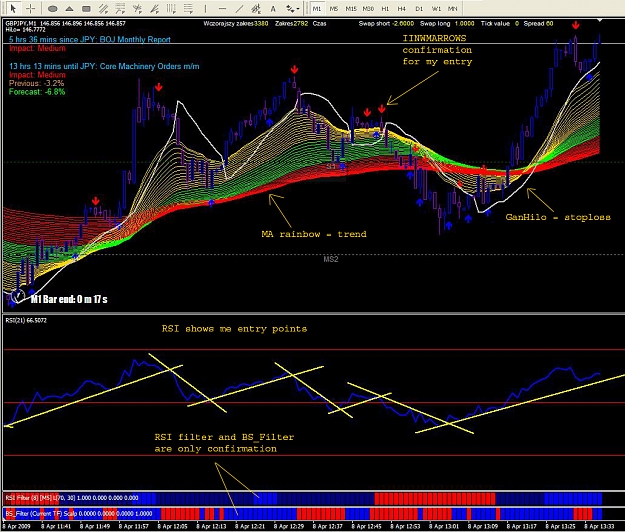625x532 pixels.
Task: Click the 'M1 Bar end' countdown text
Action: coord(69,299)
